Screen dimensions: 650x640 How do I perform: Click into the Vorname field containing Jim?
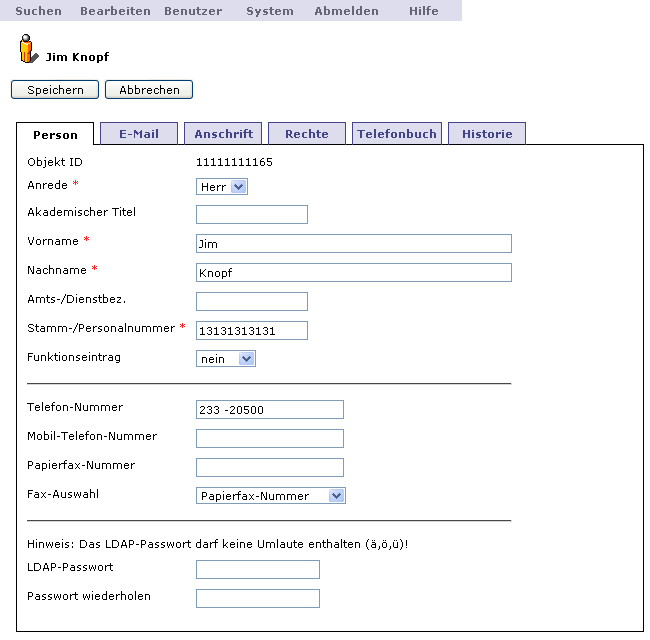pyautogui.click(x=354, y=243)
